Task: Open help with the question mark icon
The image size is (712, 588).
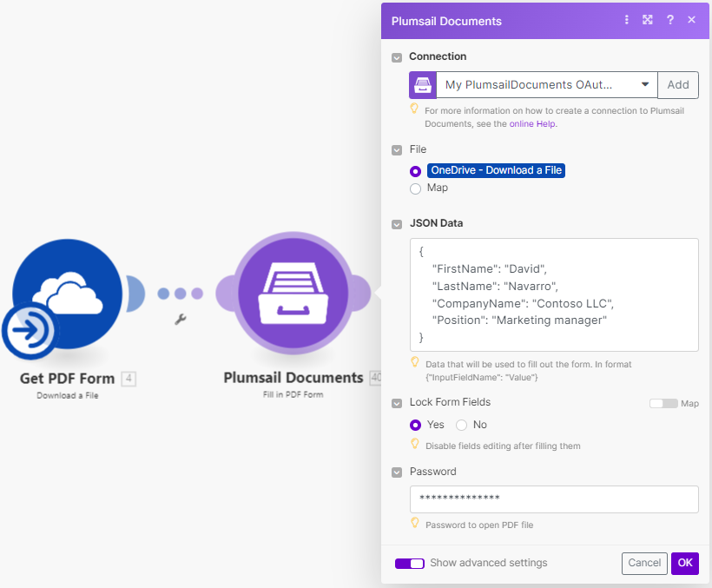Action: (669, 19)
